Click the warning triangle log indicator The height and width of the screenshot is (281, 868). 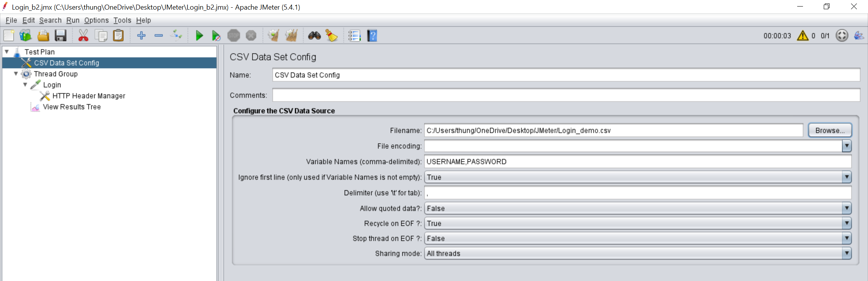click(803, 36)
